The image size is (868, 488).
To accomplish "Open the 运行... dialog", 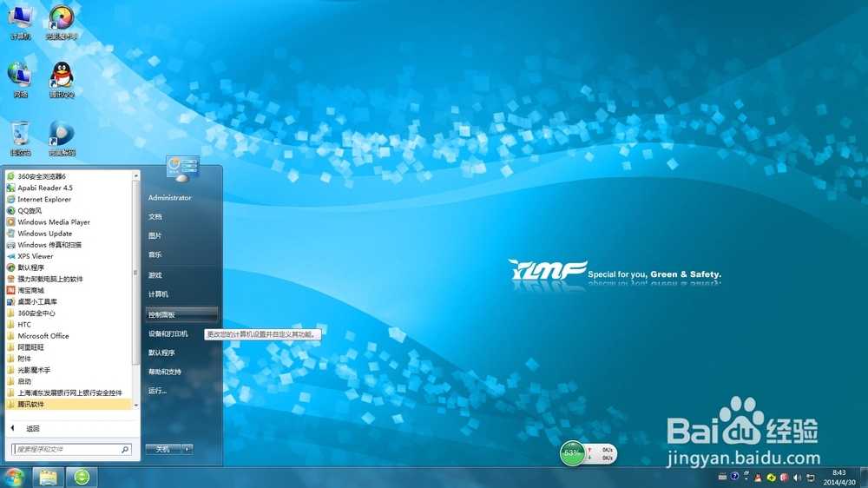I will coord(181,391).
